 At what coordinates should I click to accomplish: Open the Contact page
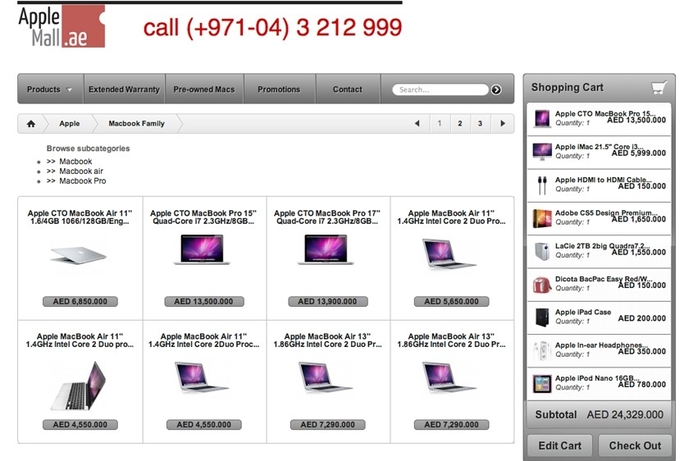click(x=347, y=89)
